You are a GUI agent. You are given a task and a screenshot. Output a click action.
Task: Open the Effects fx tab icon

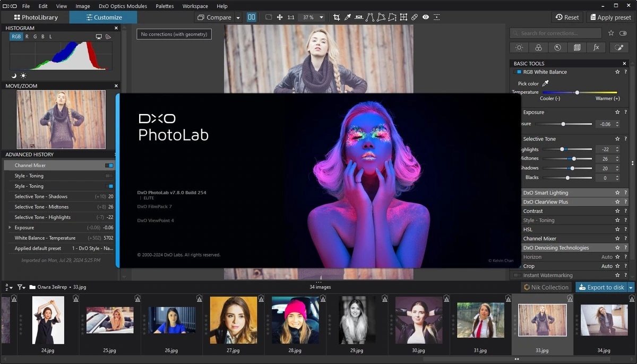pos(596,48)
